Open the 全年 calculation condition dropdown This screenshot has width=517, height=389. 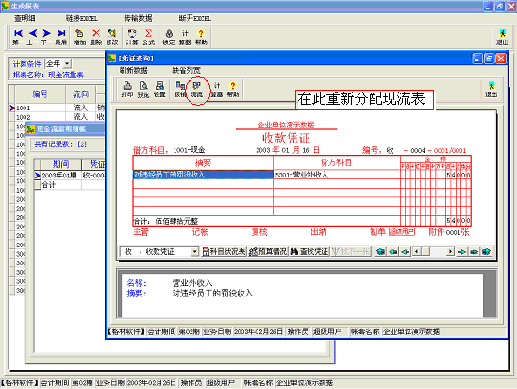[67, 63]
